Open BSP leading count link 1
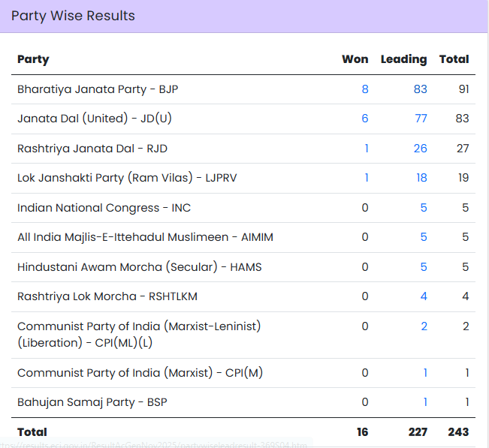 point(425,402)
